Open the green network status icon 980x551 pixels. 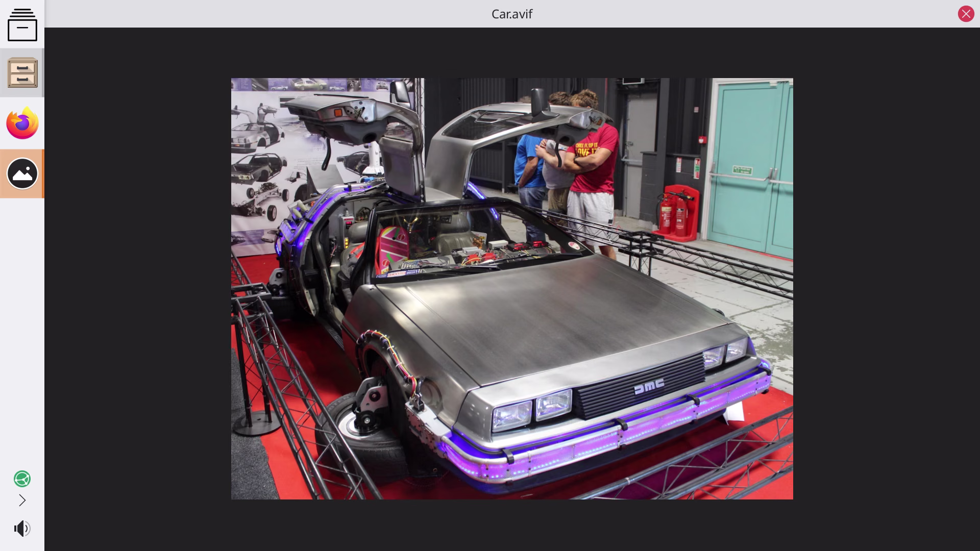22,479
